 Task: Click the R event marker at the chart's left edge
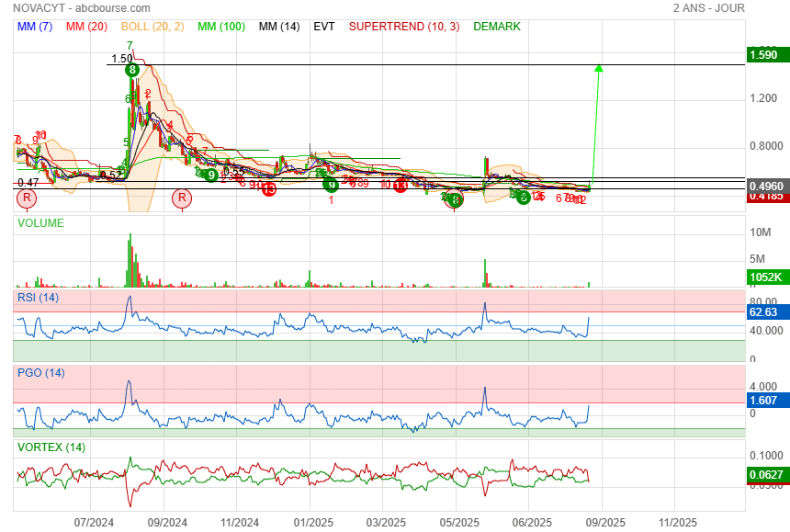(27, 198)
